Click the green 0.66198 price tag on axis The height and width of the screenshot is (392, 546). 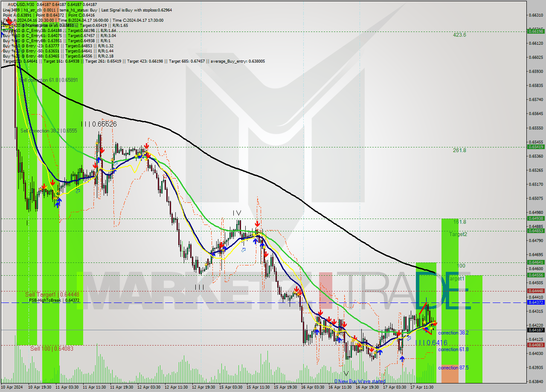click(536, 31)
